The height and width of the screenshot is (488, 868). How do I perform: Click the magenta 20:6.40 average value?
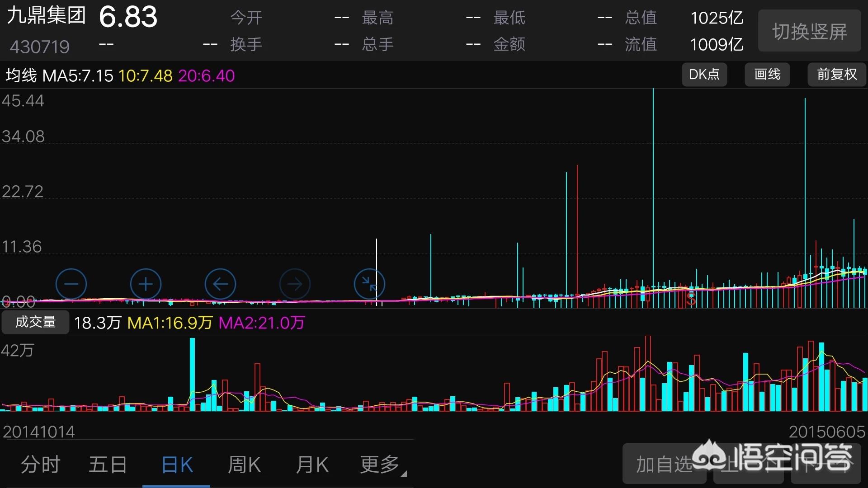(x=207, y=75)
